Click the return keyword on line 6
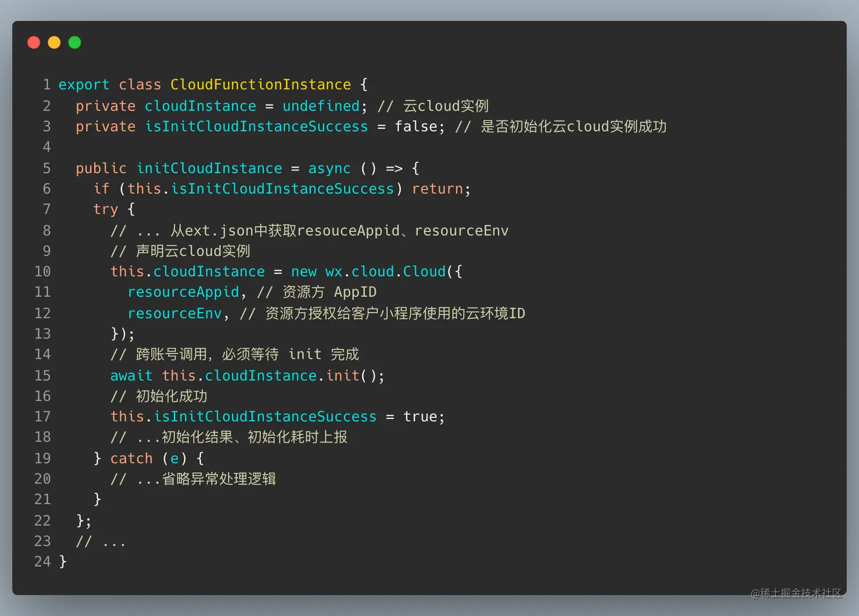The width and height of the screenshot is (859, 616). click(437, 188)
